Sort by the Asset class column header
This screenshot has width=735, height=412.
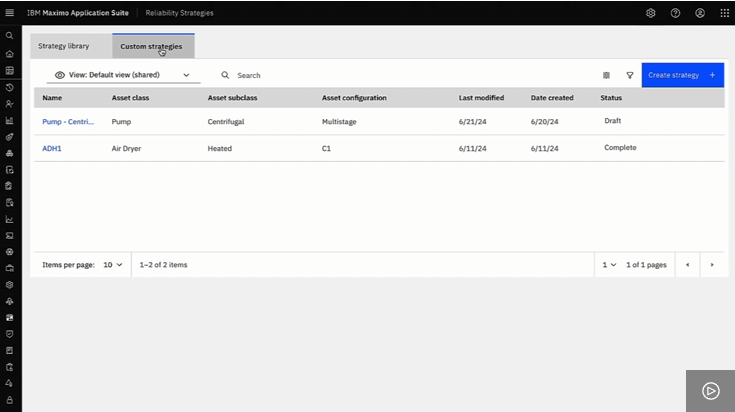pos(130,98)
